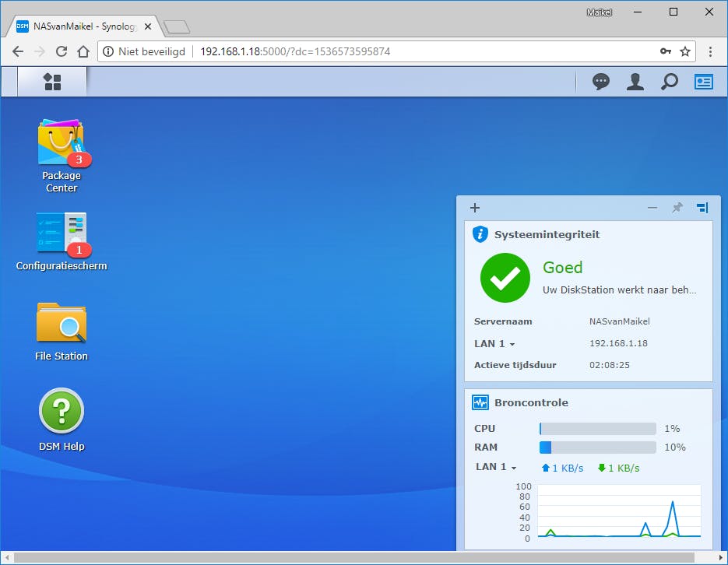The height and width of the screenshot is (565, 728).
Task: Open saved passwords key icon
Action: point(665,51)
